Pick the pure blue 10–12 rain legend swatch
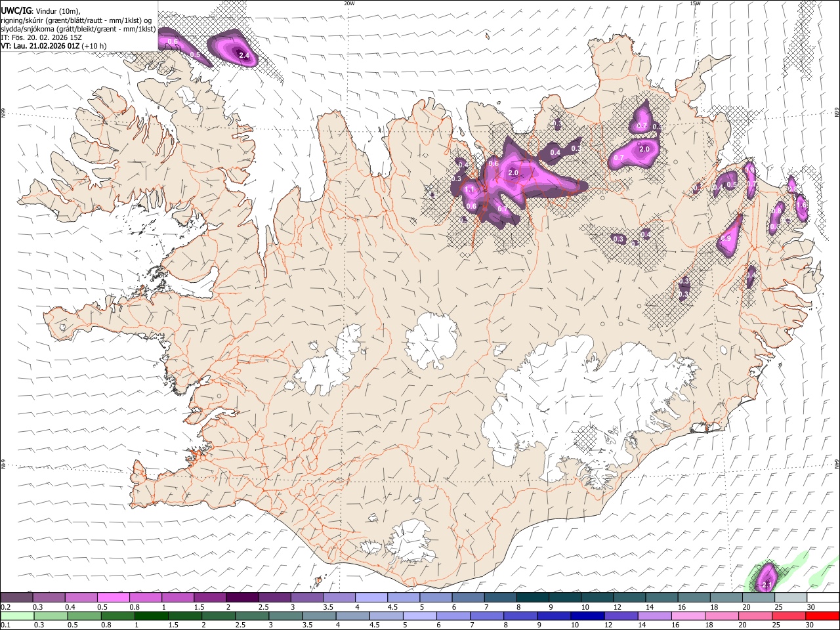The image size is (840, 630). (x=587, y=616)
